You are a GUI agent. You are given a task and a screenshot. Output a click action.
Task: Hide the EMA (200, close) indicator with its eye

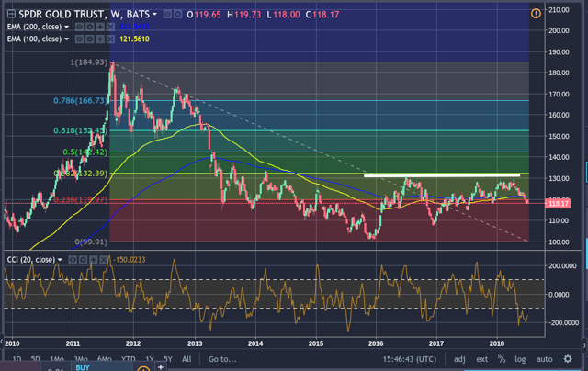tap(79, 27)
